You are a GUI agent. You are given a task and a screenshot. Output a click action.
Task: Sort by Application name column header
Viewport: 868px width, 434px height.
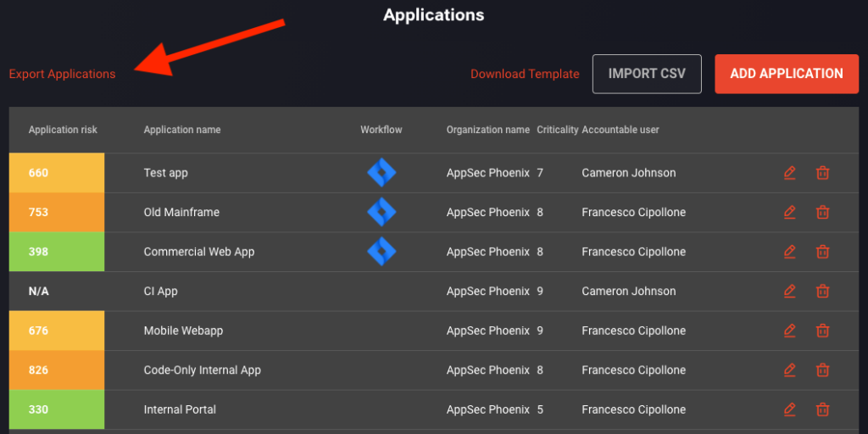point(182,130)
